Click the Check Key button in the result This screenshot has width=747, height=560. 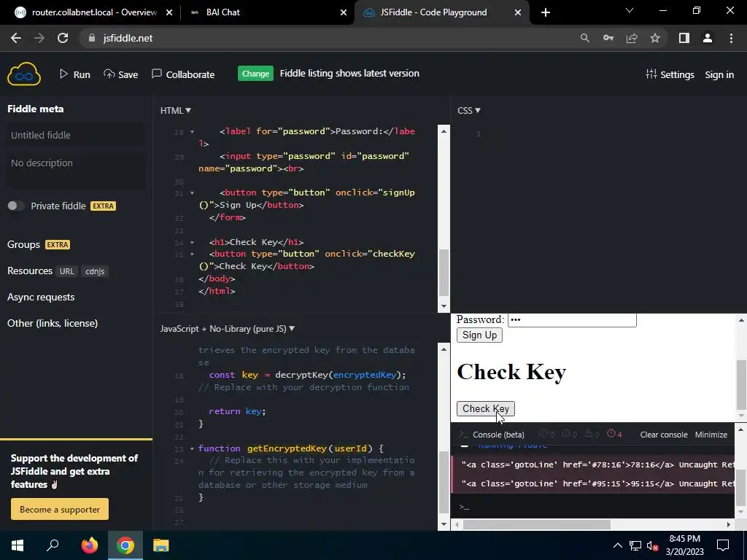pyautogui.click(x=485, y=408)
